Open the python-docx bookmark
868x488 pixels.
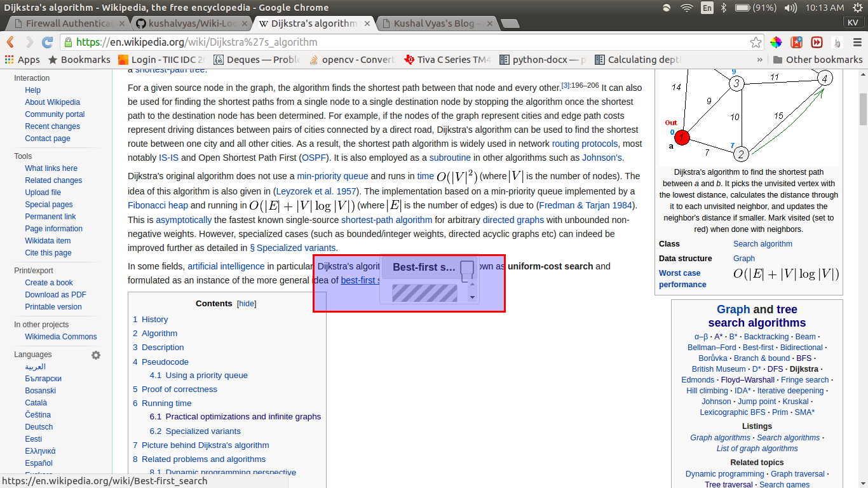[543, 60]
